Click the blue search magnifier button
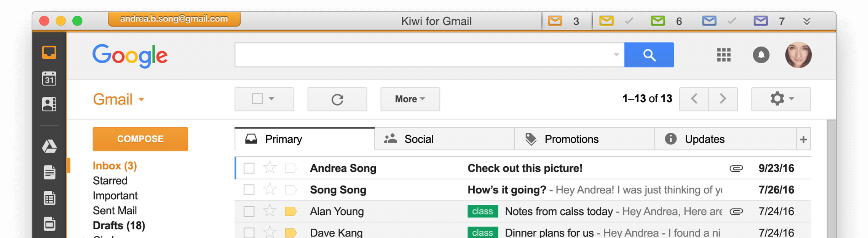868x238 pixels. click(x=649, y=55)
